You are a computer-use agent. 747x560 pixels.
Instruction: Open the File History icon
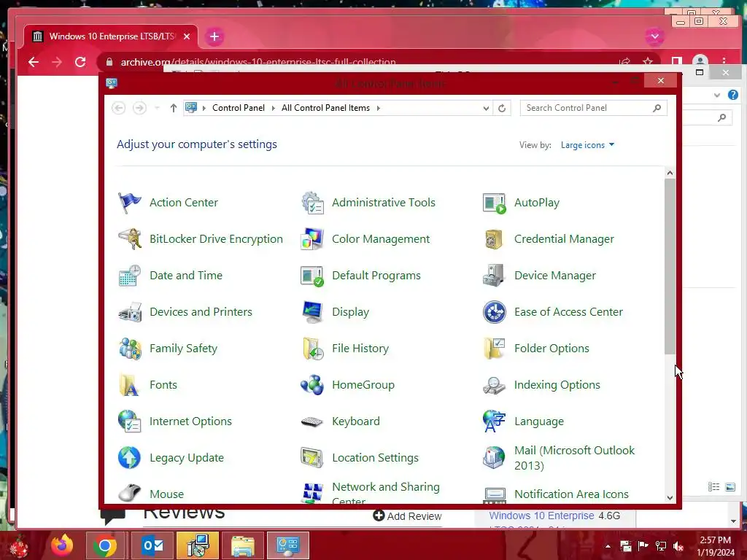point(312,349)
